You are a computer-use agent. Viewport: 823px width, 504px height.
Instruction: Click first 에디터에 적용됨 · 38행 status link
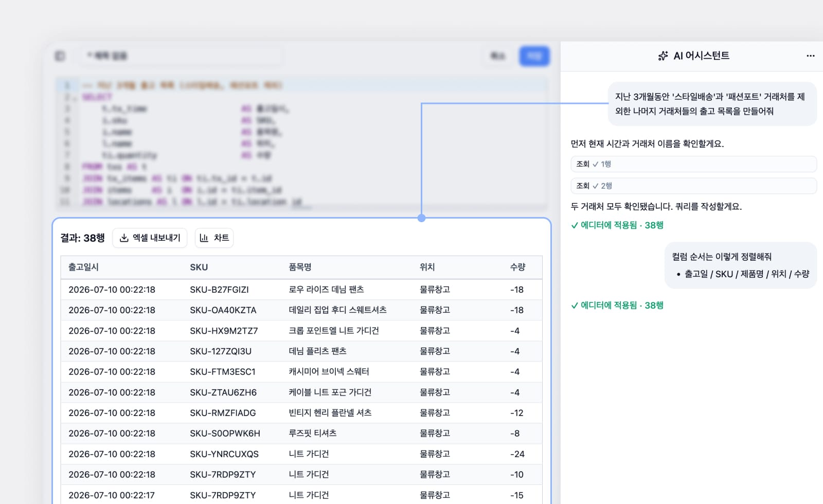(x=617, y=225)
